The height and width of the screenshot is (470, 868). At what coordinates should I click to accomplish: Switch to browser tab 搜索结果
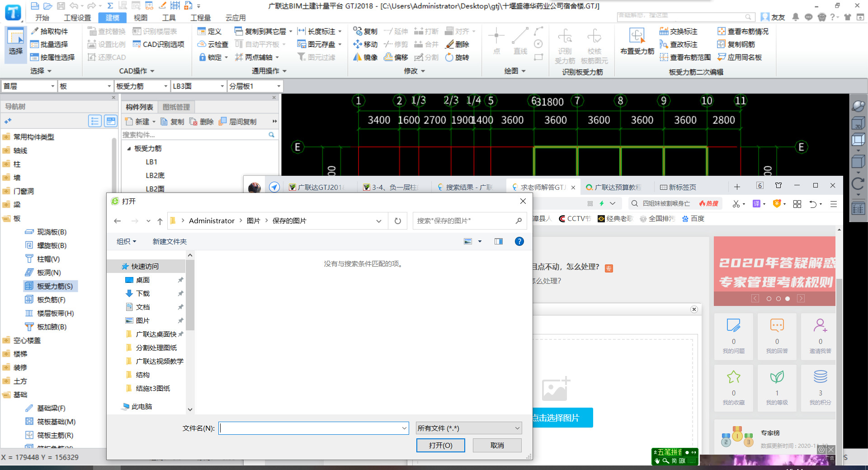coord(466,187)
